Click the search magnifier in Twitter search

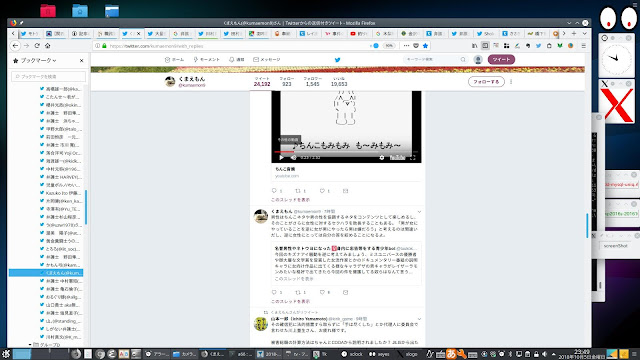coord(463,60)
